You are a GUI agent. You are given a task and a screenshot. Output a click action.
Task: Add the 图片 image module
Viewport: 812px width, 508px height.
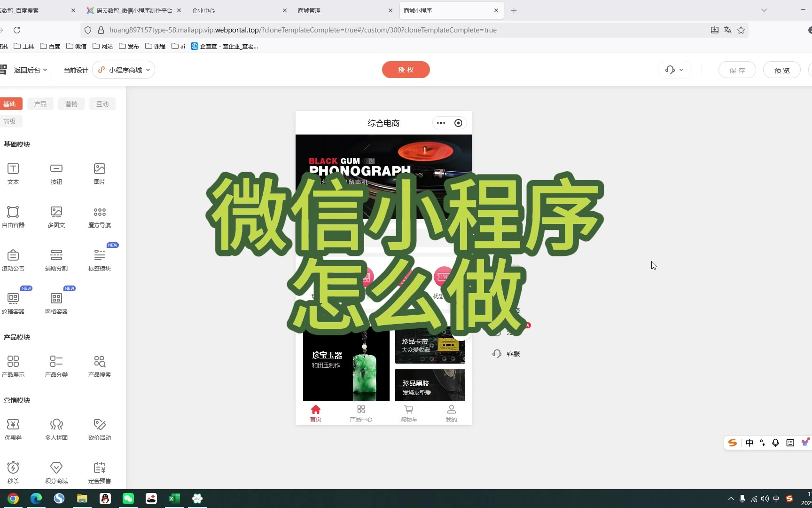coord(100,174)
